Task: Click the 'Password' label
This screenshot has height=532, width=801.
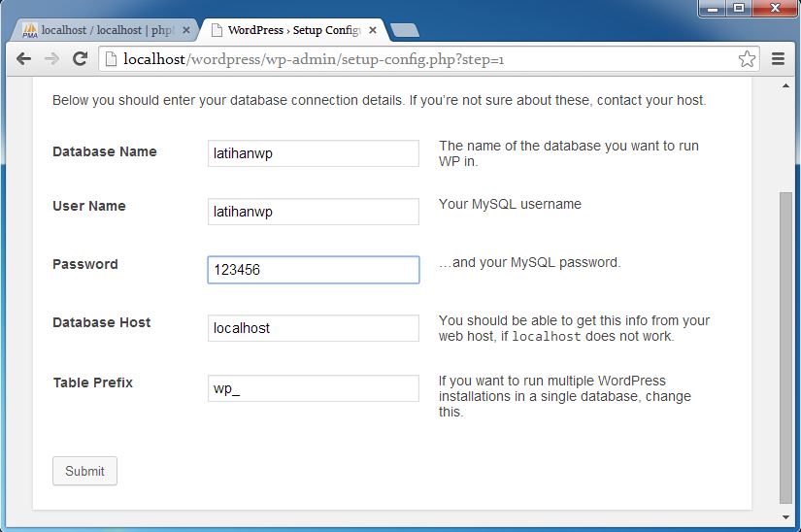Action: pyautogui.click(x=85, y=264)
